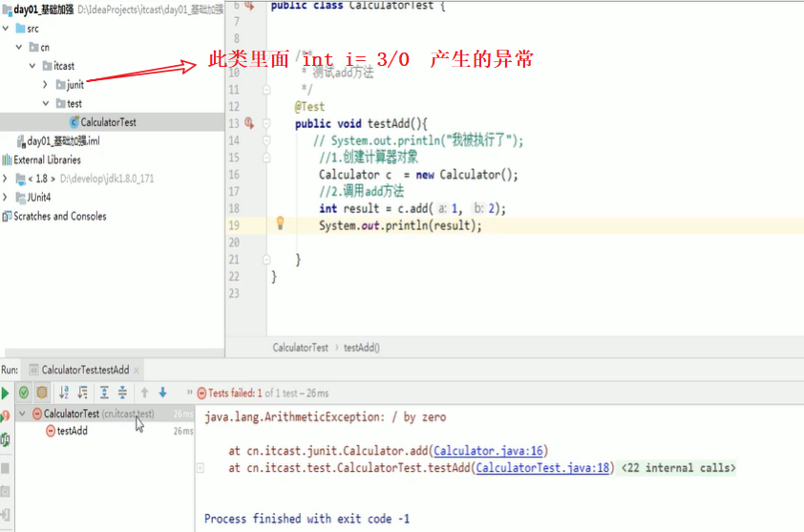
Task: Click the 'Calculator c = new Calculator()' line
Action: coord(418,175)
